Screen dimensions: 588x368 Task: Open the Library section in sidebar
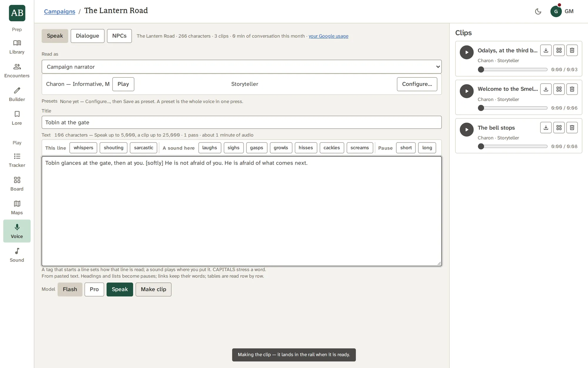[17, 47]
